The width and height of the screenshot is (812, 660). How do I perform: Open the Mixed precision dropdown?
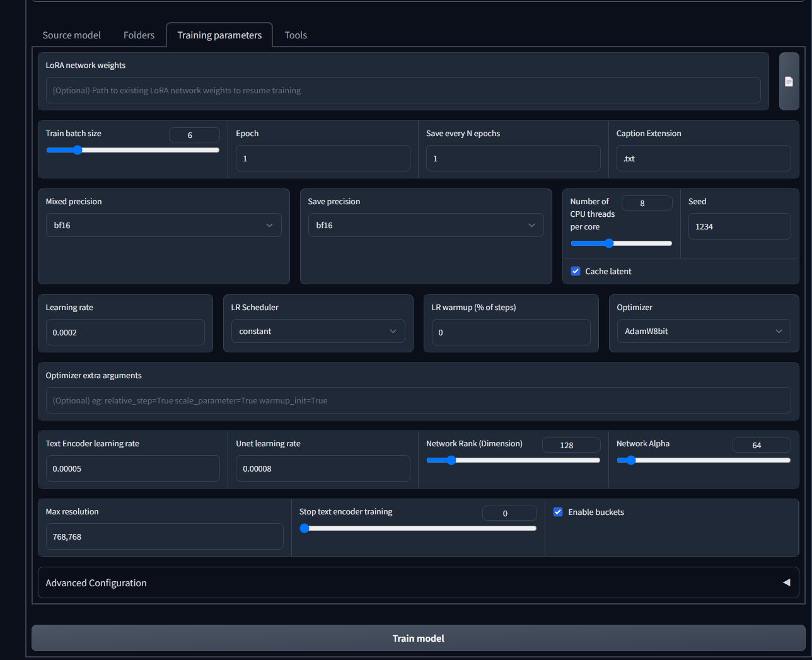click(163, 226)
